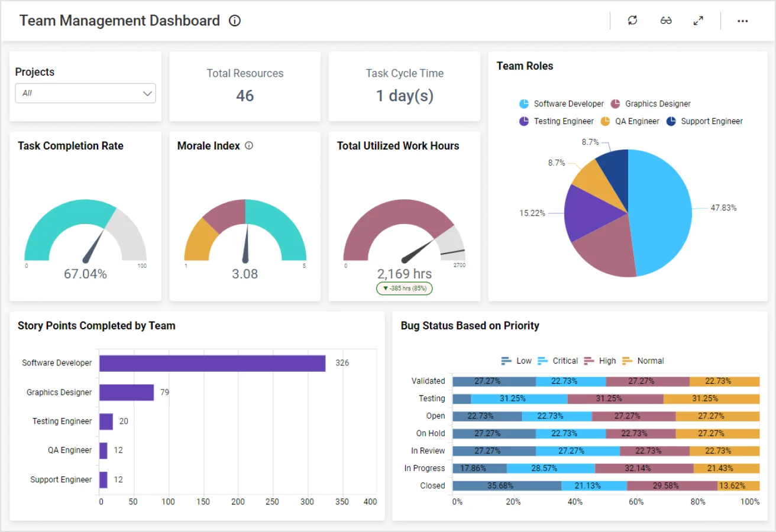Click the Projects dropdown chevron arrow
Screen dimensions: 776x532
[x=147, y=93]
